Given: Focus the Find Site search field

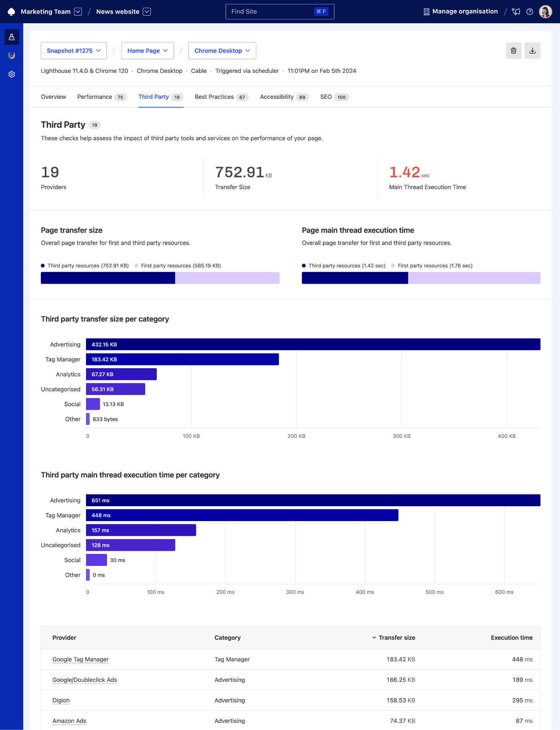Looking at the screenshot, I should click(x=272, y=12).
